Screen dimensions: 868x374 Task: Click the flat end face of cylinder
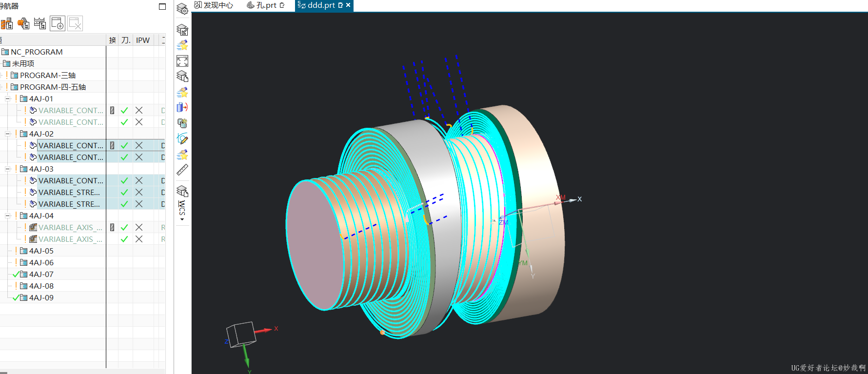(x=315, y=244)
